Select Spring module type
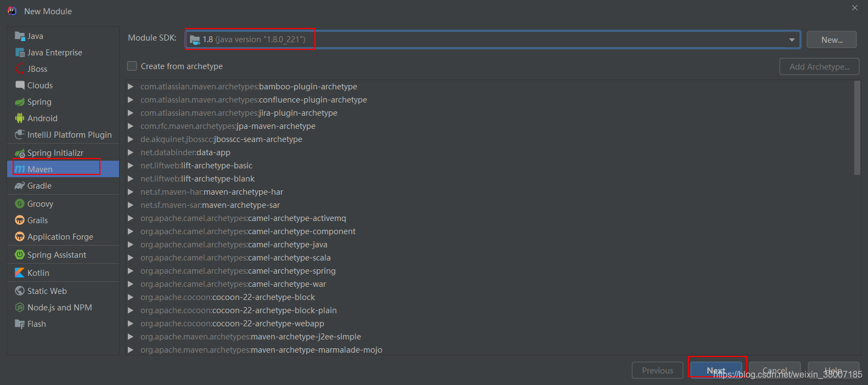Viewport: 868px width, 385px height. [63, 102]
